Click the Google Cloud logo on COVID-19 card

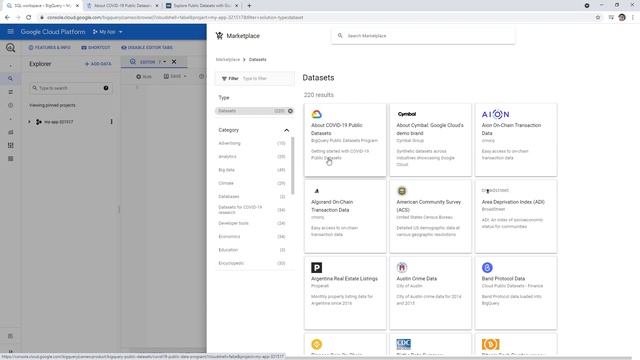tap(316, 114)
